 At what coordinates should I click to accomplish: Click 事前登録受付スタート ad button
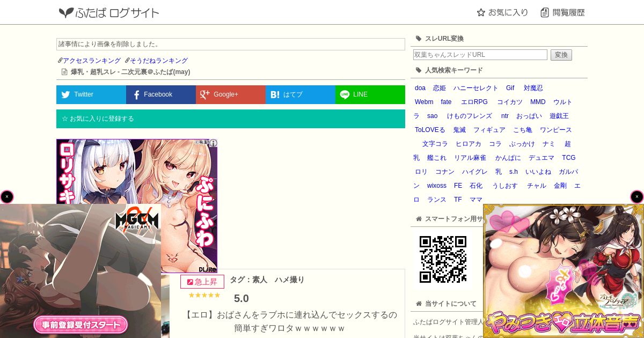[80, 325]
